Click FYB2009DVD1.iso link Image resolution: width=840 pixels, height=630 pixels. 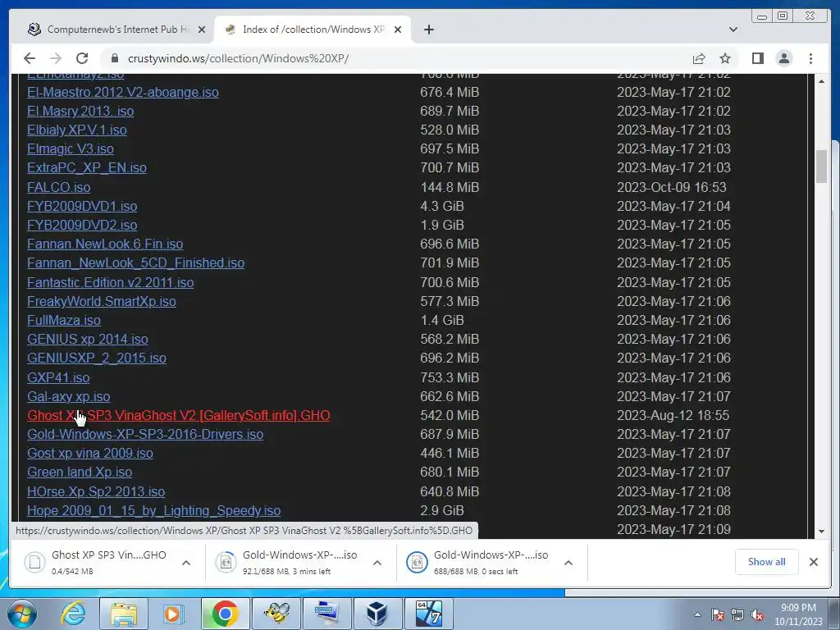pos(82,206)
